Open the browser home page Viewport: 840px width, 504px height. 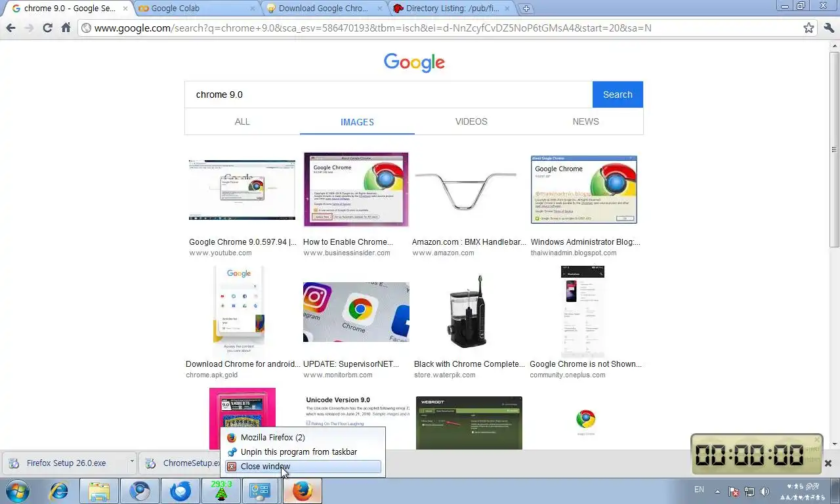[x=66, y=28]
